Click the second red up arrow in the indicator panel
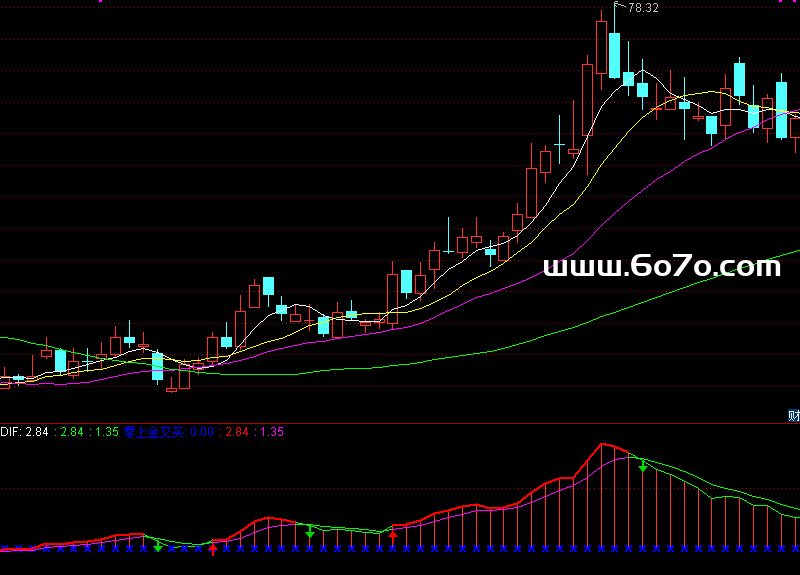The height and width of the screenshot is (575, 800). click(393, 539)
